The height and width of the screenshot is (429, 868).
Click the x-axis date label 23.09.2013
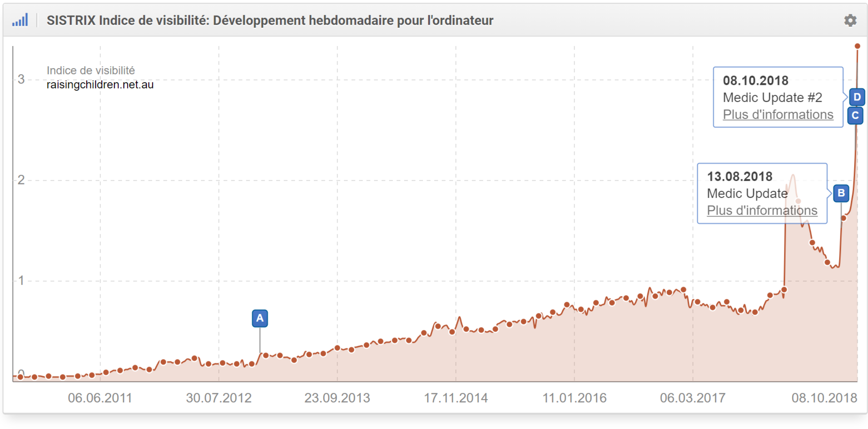337,398
